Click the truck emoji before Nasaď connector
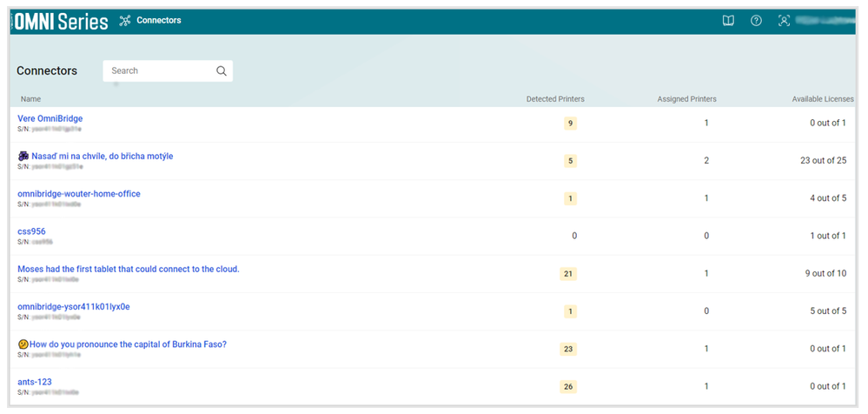Viewport: 868px width, 414px height. tap(23, 157)
